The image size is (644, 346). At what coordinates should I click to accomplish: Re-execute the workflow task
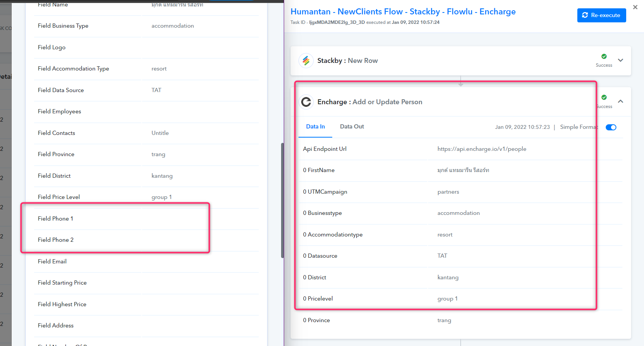point(602,15)
